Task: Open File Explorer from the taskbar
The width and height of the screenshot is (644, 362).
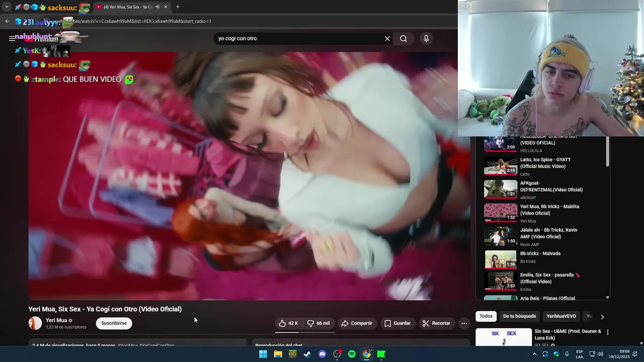Action: pyautogui.click(x=278, y=354)
